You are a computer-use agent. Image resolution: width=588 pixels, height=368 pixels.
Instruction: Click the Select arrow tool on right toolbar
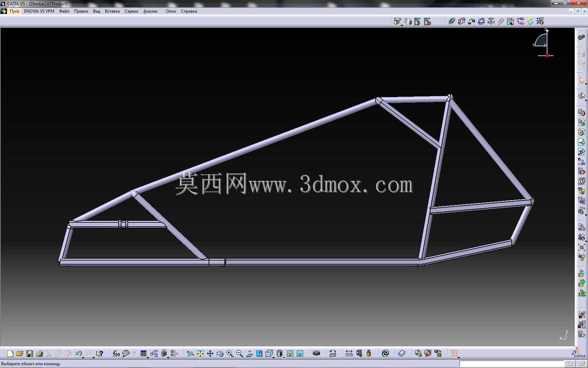click(x=582, y=81)
